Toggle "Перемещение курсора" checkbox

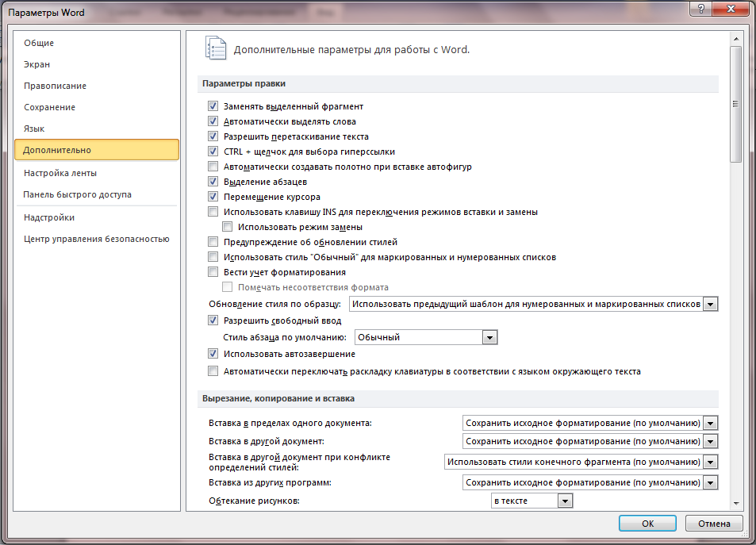tap(213, 196)
